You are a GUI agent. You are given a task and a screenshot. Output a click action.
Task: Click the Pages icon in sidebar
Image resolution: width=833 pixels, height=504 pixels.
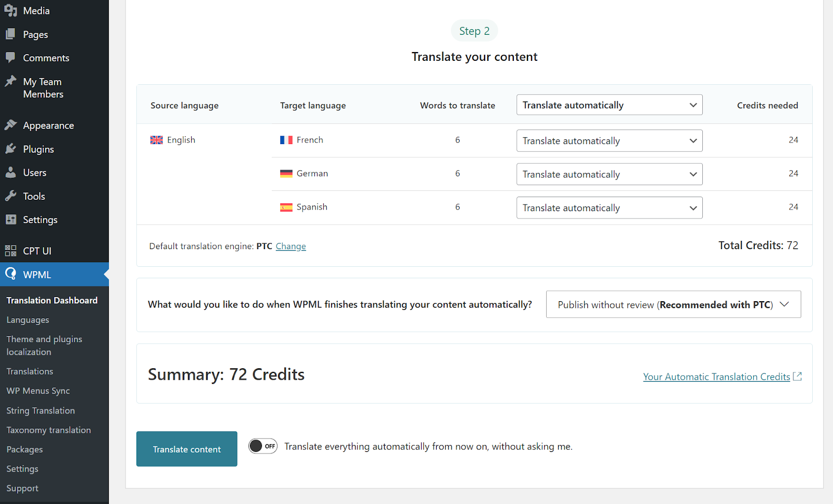tap(10, 34)
